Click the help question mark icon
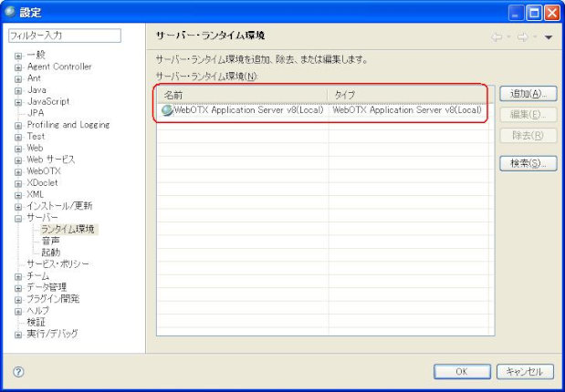The width and height of the screenshot is (565, 392). (x=18, y=372)
